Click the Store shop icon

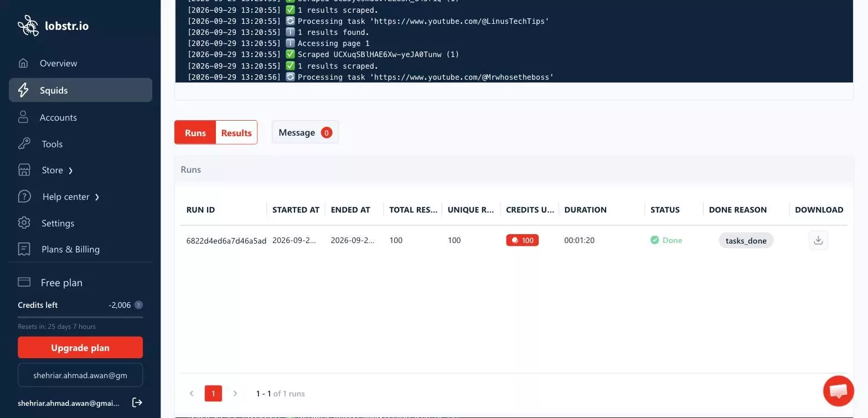coord(24,170)
